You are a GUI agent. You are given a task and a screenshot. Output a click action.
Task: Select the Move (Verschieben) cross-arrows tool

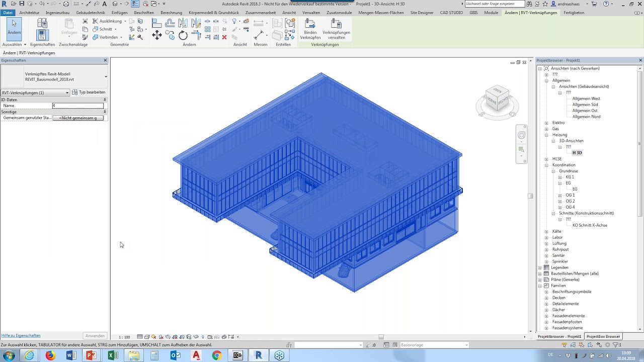pos(157,35)
